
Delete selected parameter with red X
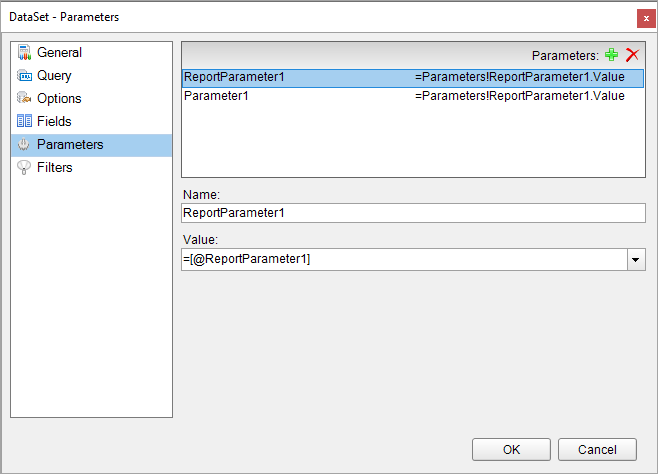(632, 55)
